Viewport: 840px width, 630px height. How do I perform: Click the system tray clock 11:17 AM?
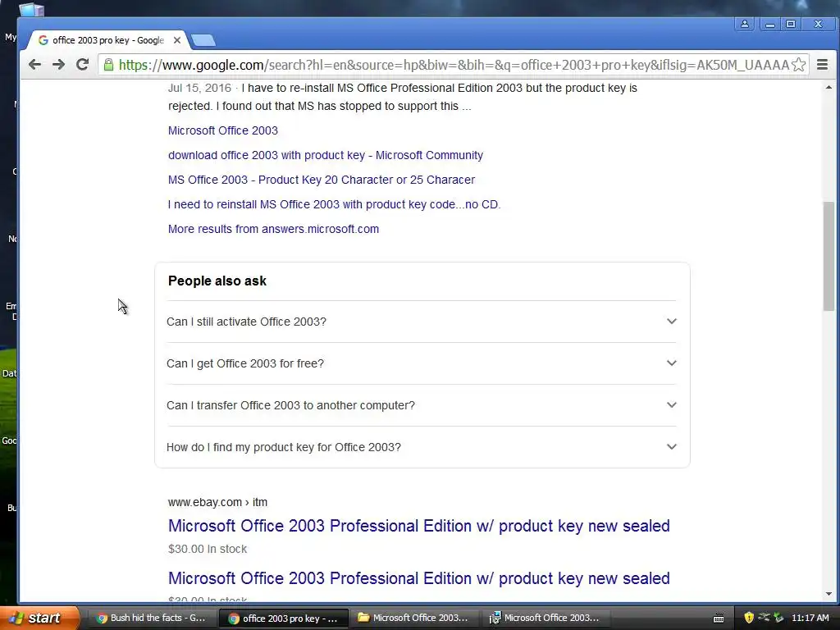(x=810, y=618)
